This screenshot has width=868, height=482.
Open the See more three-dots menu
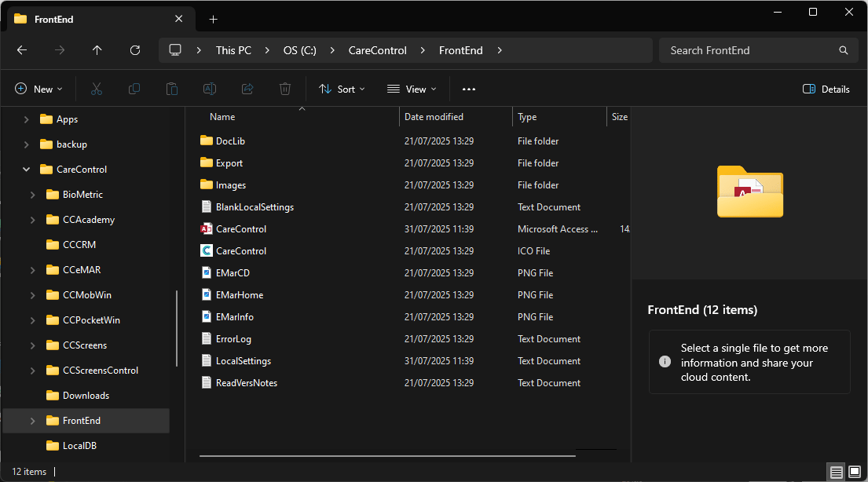coord(469,89)
